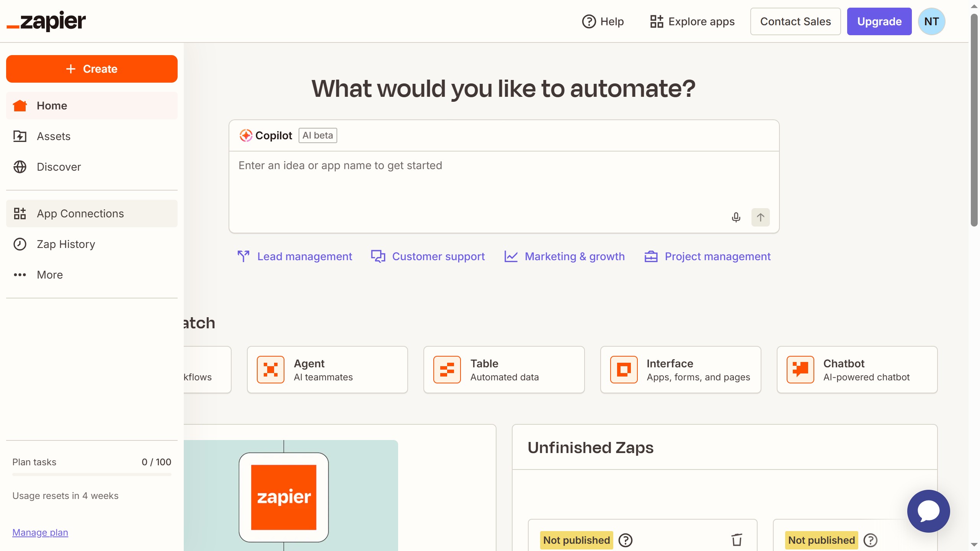Click the Assets folder icon

20,136
